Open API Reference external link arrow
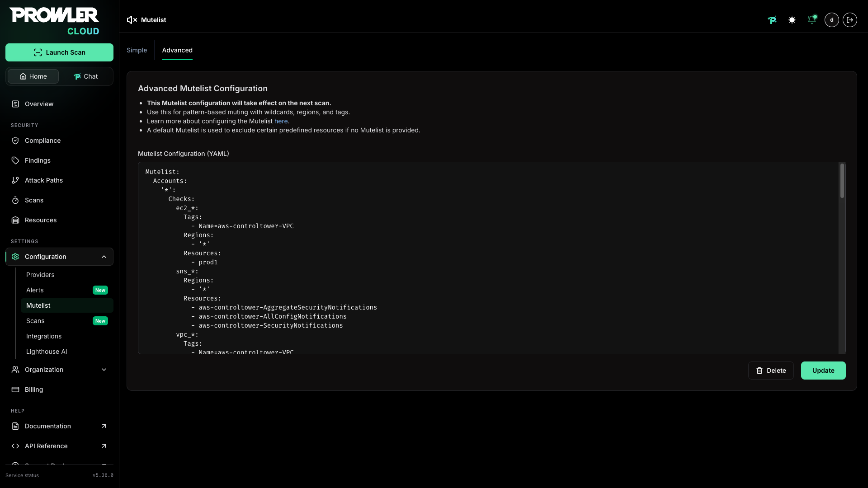This screenshot has height=488, width=868. [x=104, y=446]
